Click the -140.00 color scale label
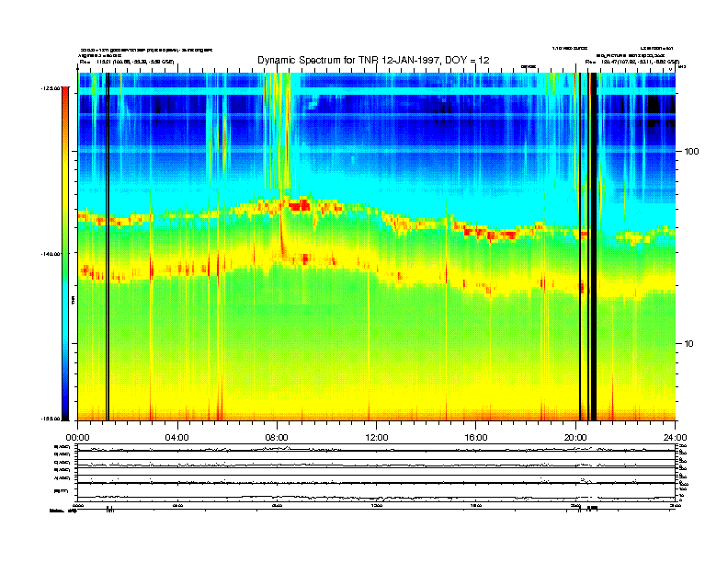This screenshot has width=728, height=563. tap(51, 254)
